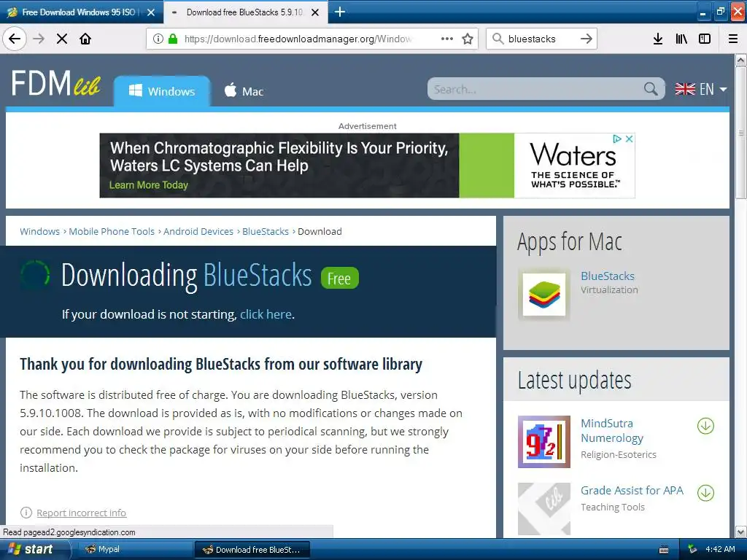
Task: Go to the Android Devices breadcrumb
Action: point(198,231)
